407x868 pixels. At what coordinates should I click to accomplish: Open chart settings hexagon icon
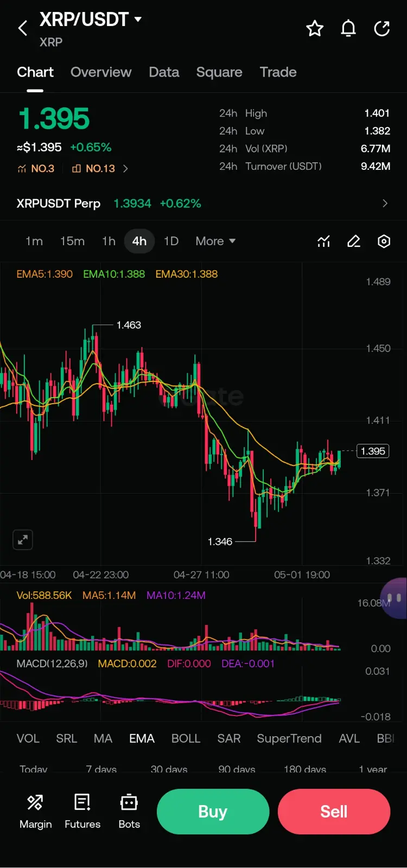[x=384, y=241]
